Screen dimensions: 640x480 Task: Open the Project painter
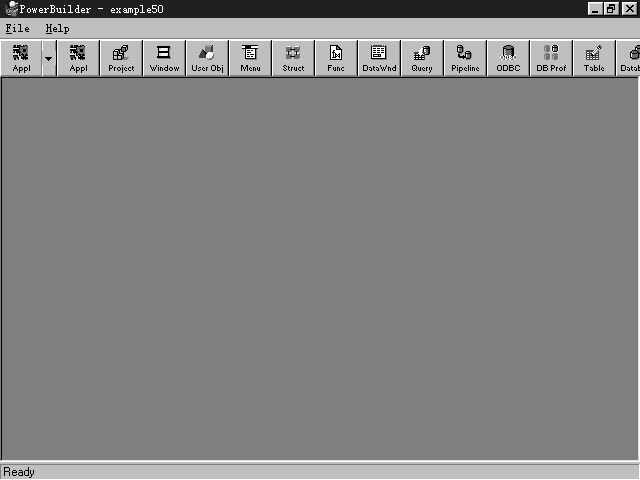(x=121, y=58)
